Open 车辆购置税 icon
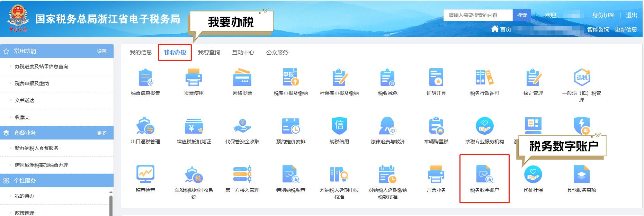The height and width of the screenshot is (216, 644). point(436,126)
